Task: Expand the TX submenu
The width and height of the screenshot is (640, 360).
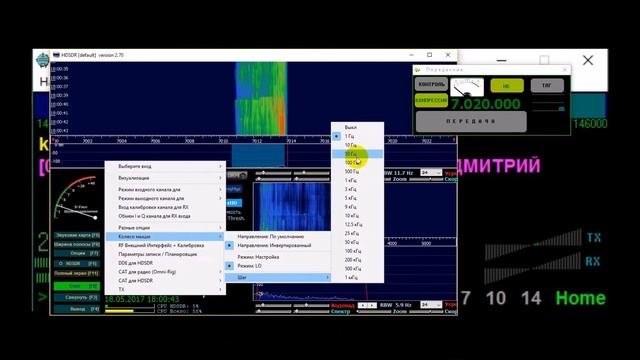Action: 165,289
